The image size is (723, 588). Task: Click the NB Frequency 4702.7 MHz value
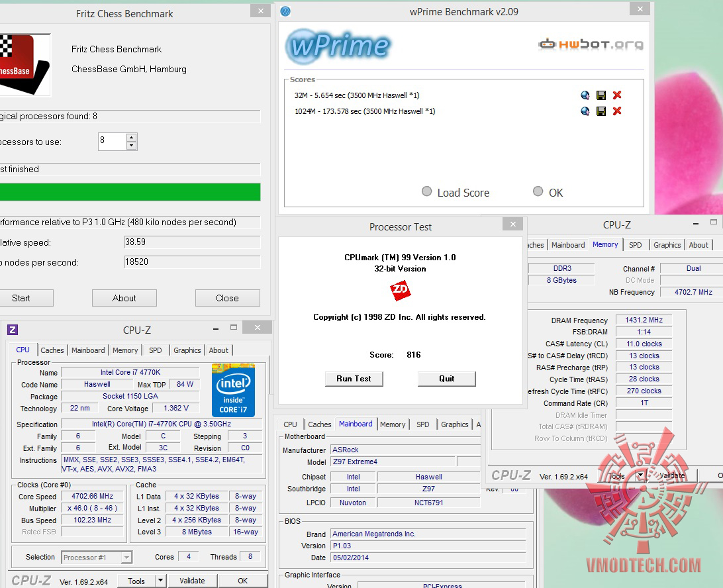[x=693, y=292]
